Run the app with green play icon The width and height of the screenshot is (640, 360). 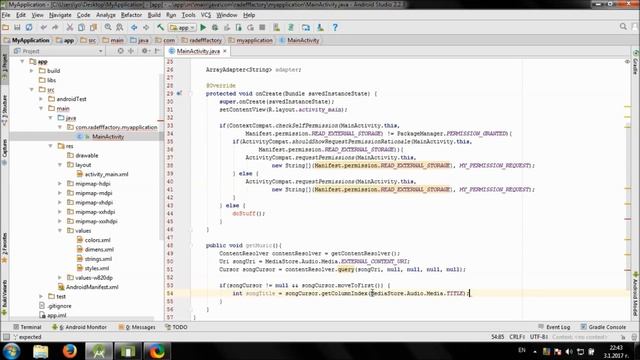click(203, 27)
